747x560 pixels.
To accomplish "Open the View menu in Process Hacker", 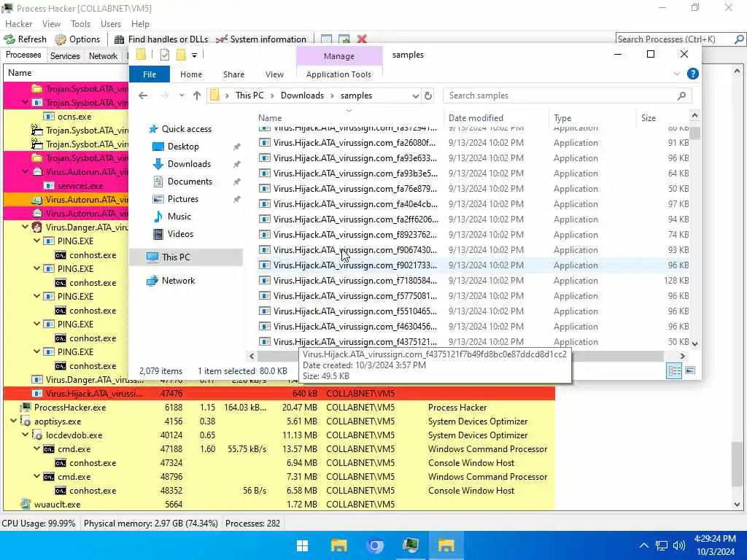I will tap(51, 24).
